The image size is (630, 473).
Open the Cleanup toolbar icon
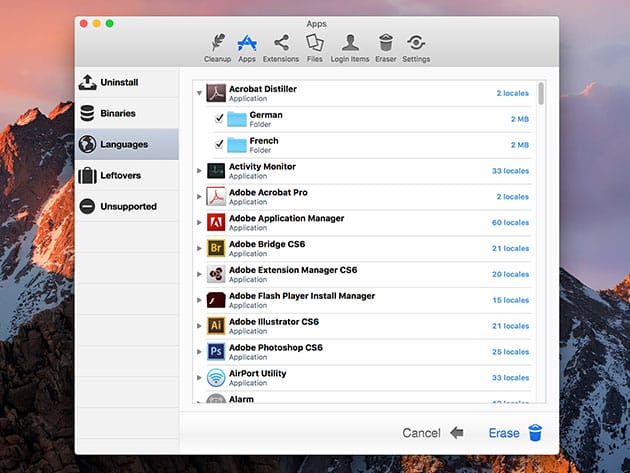click(x=217, y=43)
